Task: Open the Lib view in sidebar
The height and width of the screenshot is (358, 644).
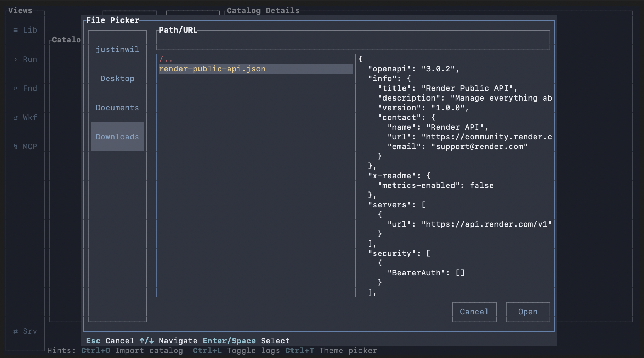Action: click(x=25, y=30)
